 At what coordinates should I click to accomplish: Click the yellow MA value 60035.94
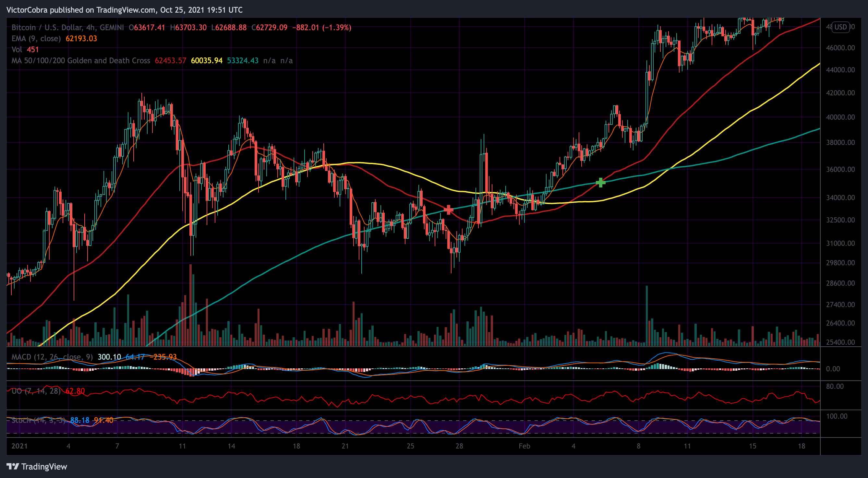tap(207, 61)
